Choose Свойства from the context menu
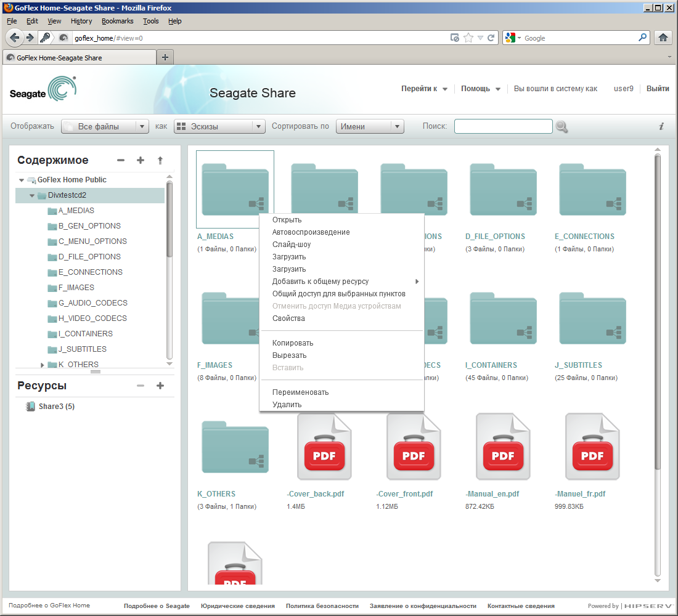 point(288,318)
